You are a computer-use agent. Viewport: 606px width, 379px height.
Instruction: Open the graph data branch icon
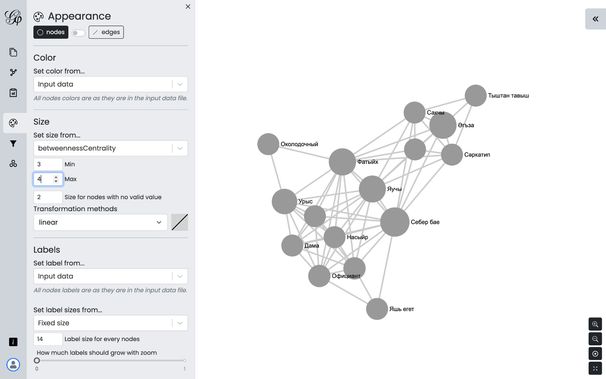coord(13,72)
